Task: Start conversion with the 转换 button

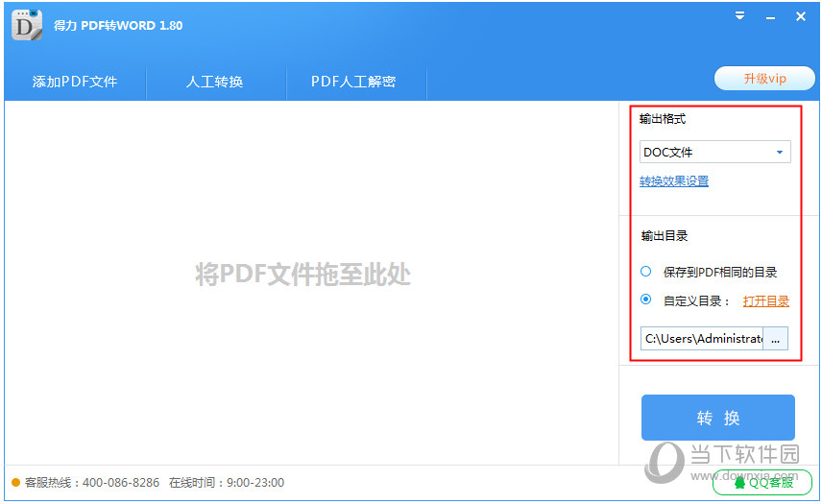Action: pos(717,418)
